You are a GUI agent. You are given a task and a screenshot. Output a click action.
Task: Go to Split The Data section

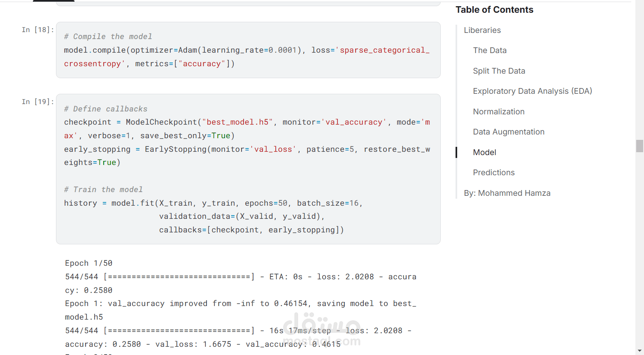click(499, 71)
